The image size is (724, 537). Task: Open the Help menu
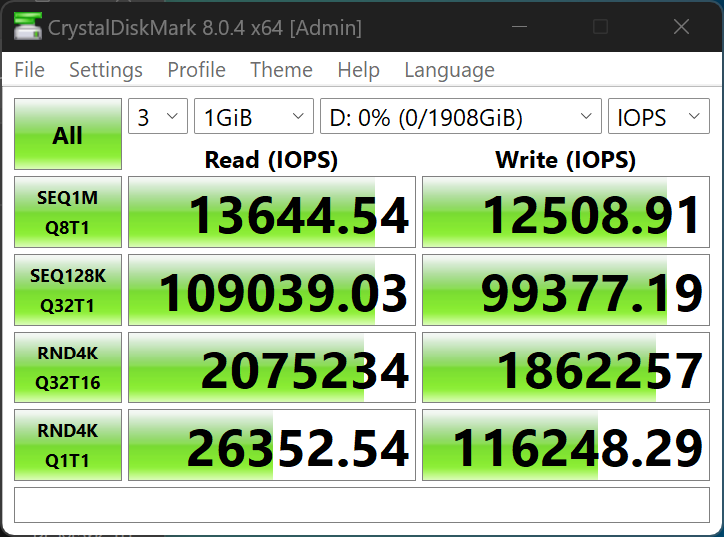pyautogui.click(x=358, y=70)
